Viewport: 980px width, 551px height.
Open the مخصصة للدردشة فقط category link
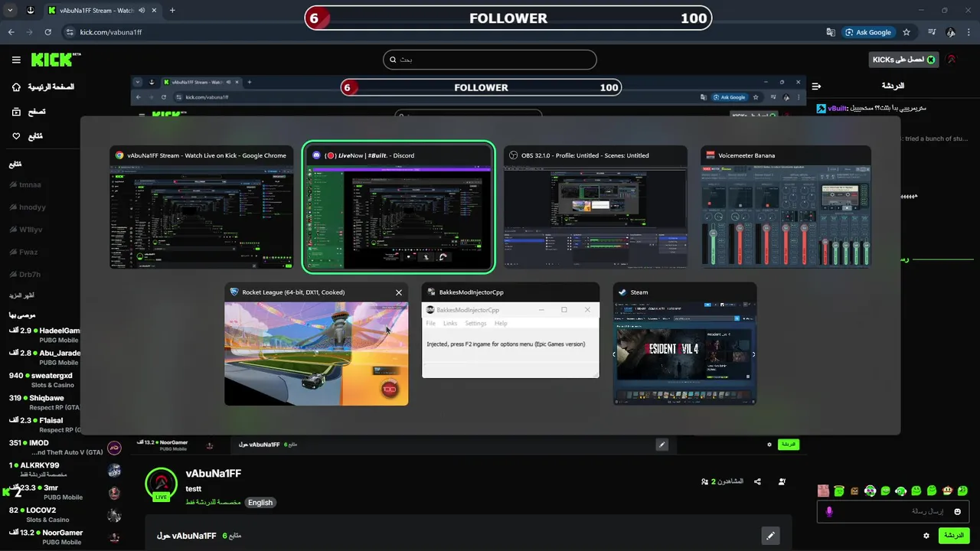[x=213, y=503]
